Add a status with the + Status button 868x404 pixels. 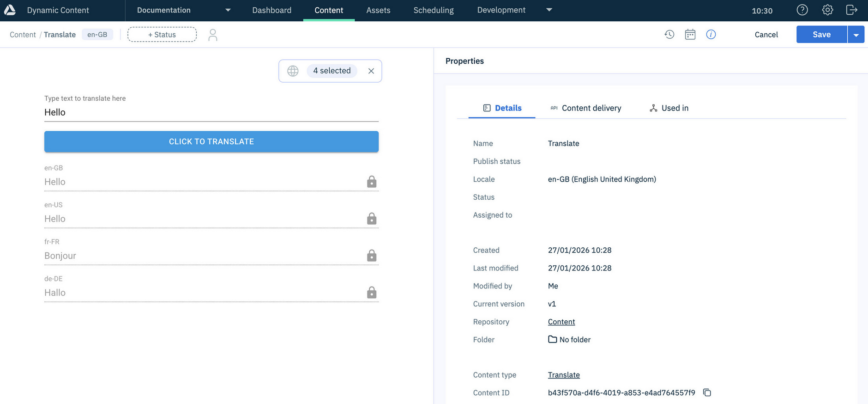[x=162, y=35]
